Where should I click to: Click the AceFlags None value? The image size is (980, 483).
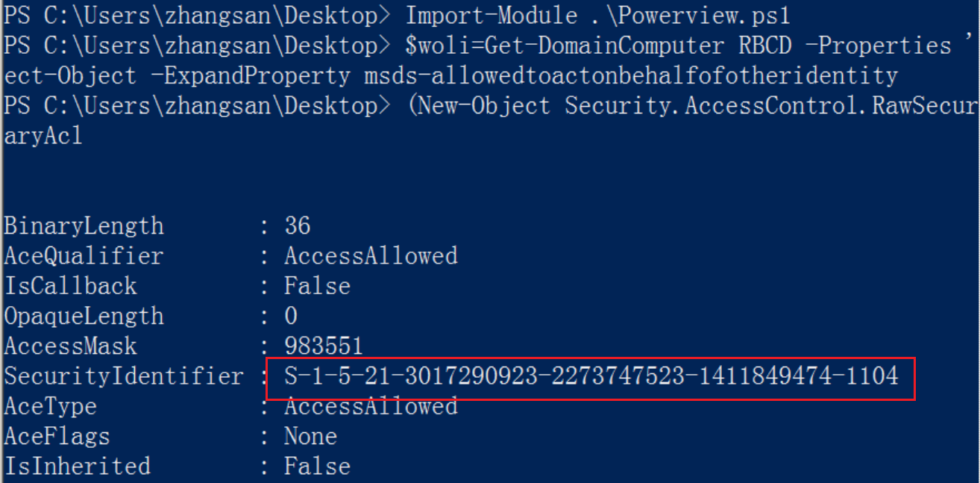coord(310,436)
